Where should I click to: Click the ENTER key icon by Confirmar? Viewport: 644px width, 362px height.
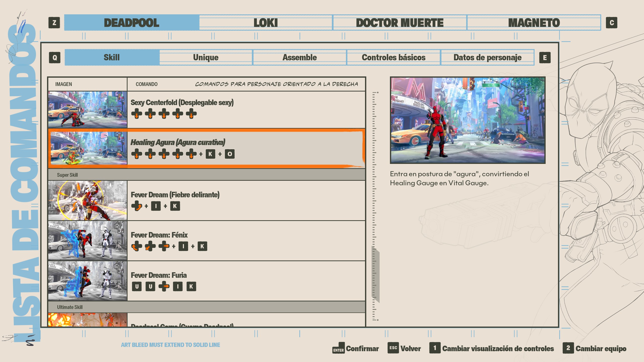coord(338,348)
